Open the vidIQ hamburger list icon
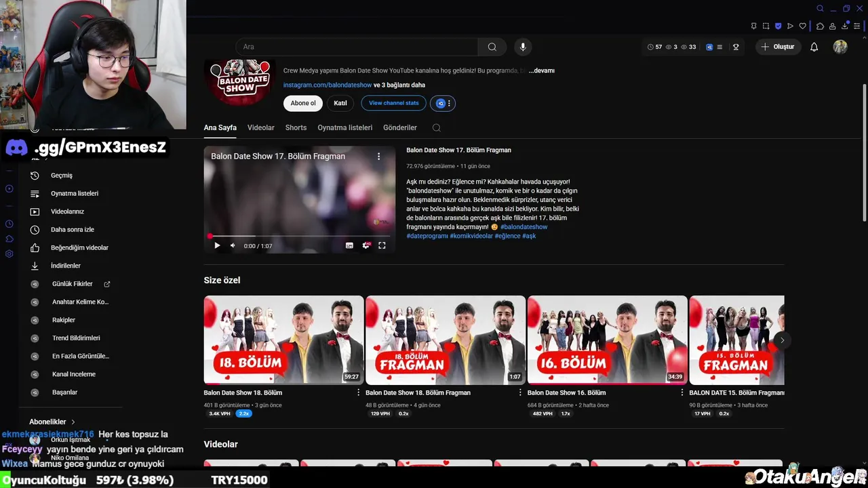The image size is (868, 488). pyautogui.click(x=719, y=47)
